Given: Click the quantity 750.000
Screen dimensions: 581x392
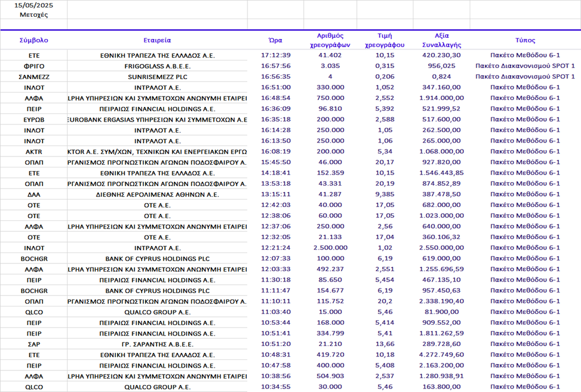Looking at the screenshot, I should tap(330, 98).
